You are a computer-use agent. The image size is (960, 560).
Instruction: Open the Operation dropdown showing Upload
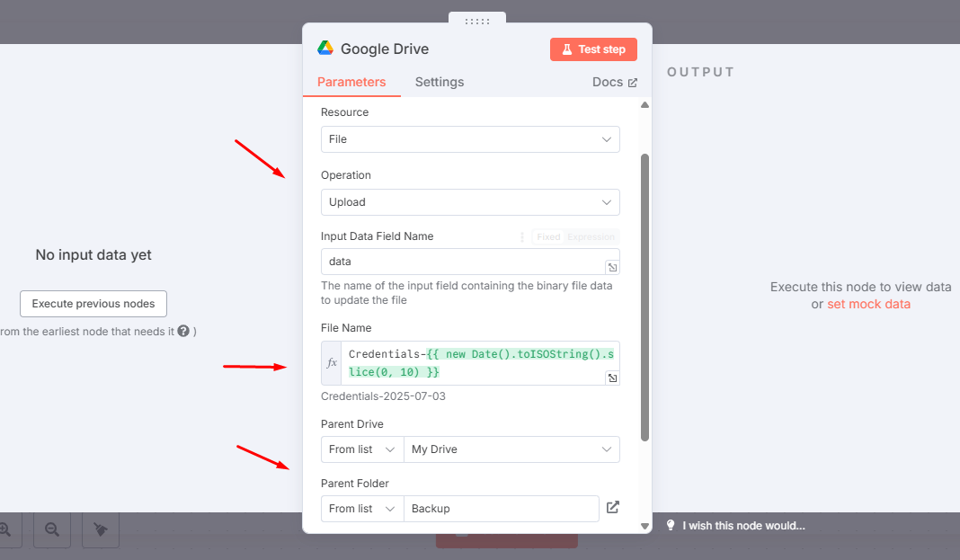pos(470,202)
